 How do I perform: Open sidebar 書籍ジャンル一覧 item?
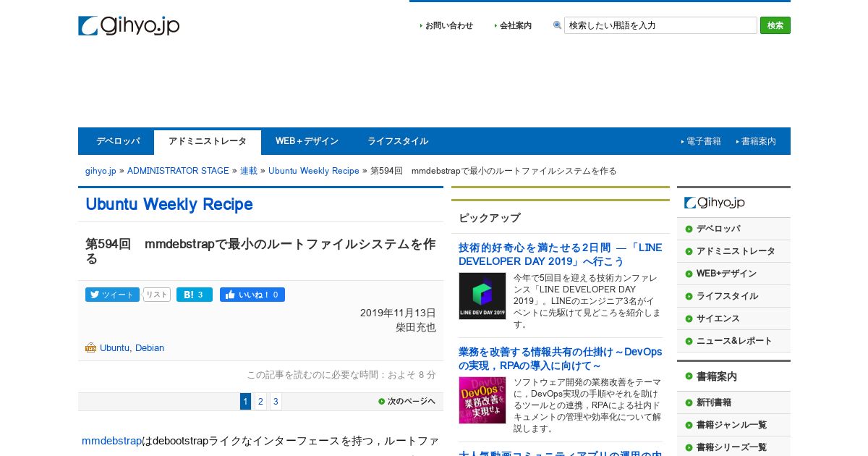coord(733,425)
